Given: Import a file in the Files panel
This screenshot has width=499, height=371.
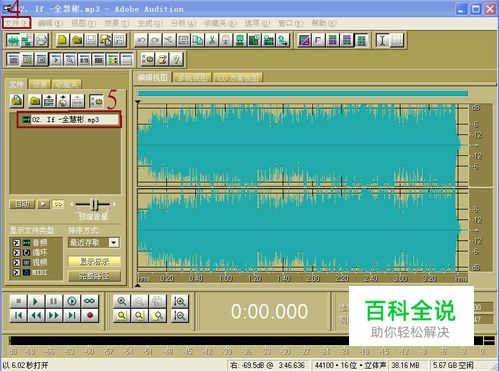Looking at the screenshot, I should click(17, 101).
